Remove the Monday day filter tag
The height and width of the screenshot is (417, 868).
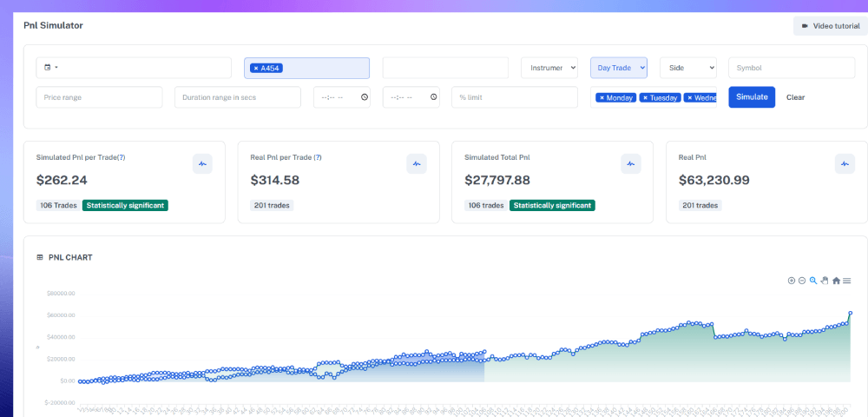click(602, 97)
